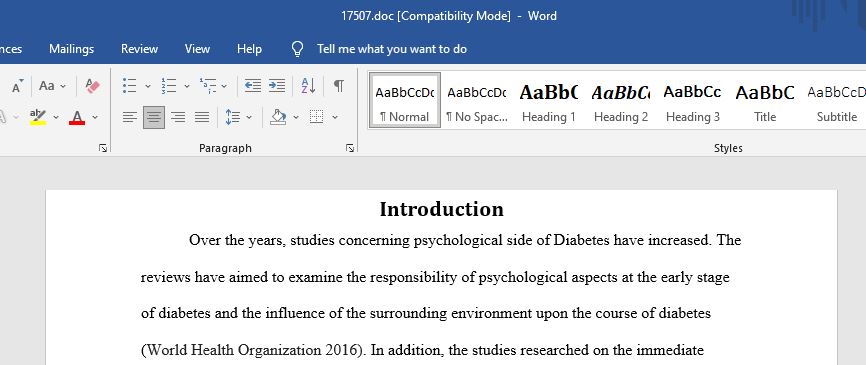This screenshot has width=866, height=365.
Task: Click the Borders icon
Action: tap(316, 117)
